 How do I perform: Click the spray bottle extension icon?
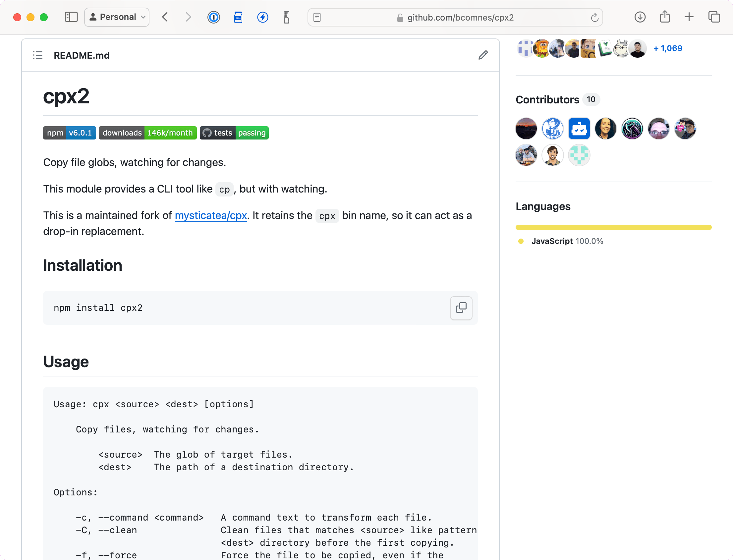(x=287, y=17)
